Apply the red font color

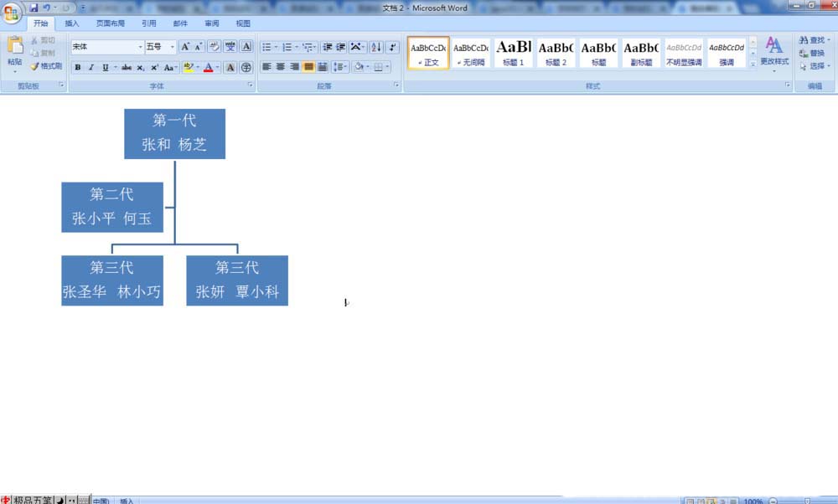(x=209, y=67)
